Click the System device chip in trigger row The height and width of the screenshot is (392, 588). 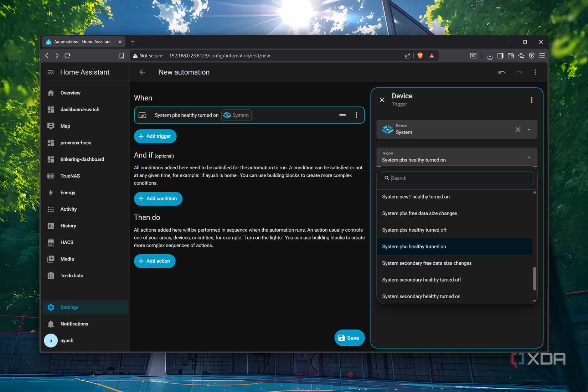click(236, 115)
